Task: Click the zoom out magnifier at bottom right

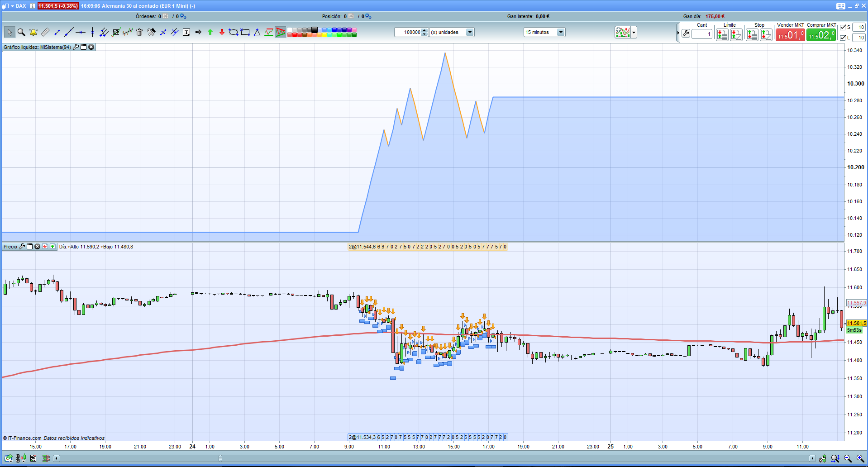Action: coord(848,458)
